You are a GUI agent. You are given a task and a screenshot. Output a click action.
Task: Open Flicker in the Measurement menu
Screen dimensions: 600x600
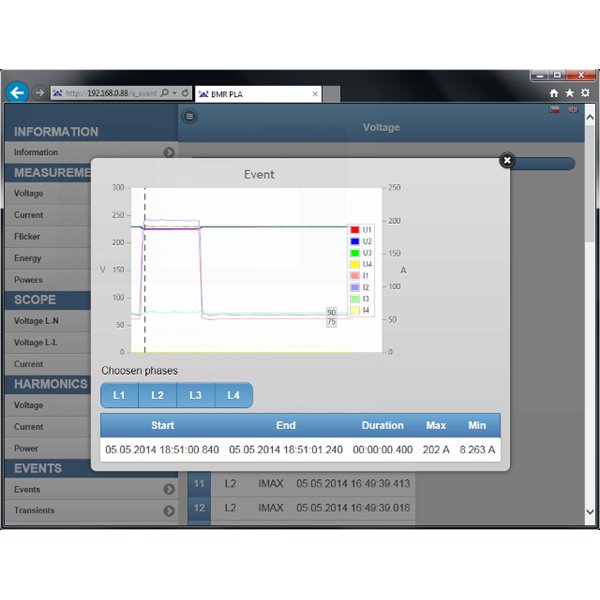point(28,237)
